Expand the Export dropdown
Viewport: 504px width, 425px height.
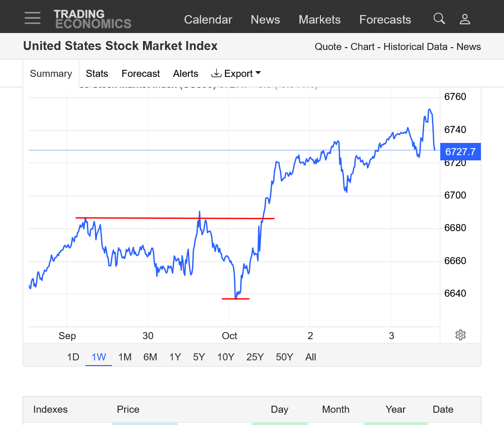(236, 74)
